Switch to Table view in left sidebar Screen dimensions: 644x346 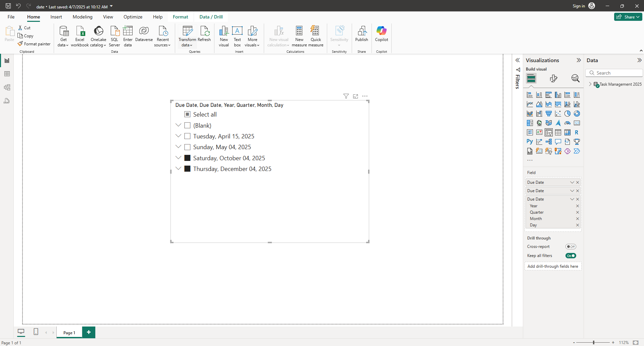click(7, 74)
